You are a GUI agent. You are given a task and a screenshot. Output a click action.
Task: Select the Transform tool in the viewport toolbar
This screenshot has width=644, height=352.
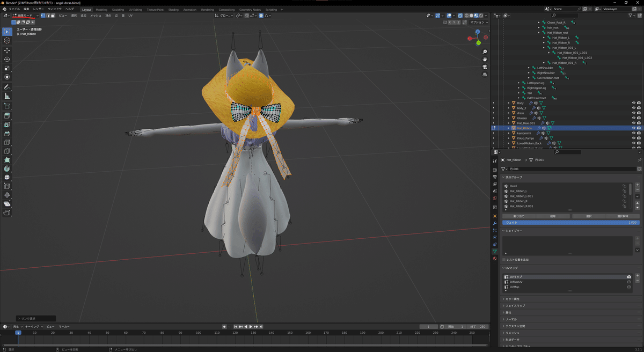click(7, 77)
